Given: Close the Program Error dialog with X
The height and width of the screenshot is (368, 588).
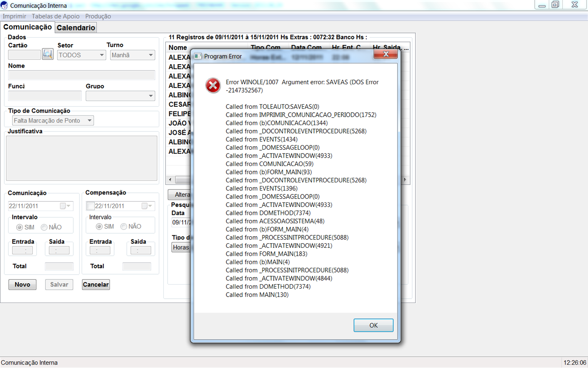Looking at the screenshot, I should (385, 54).
